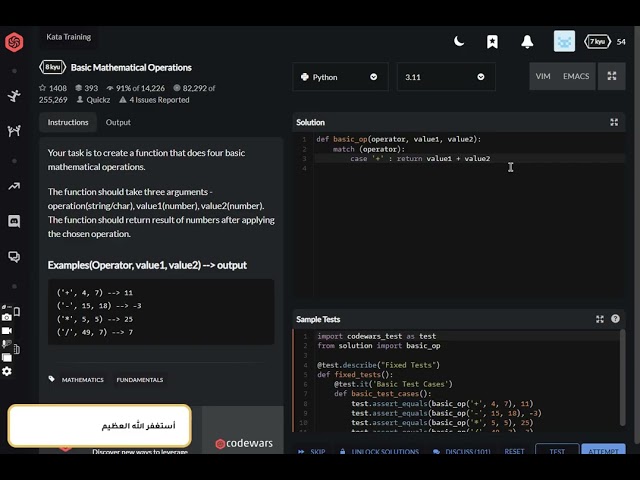Click the video record camcorder overlay icon
Viewport: 640px width, 480px height.
pyautogui.click(x=7, y=331)
